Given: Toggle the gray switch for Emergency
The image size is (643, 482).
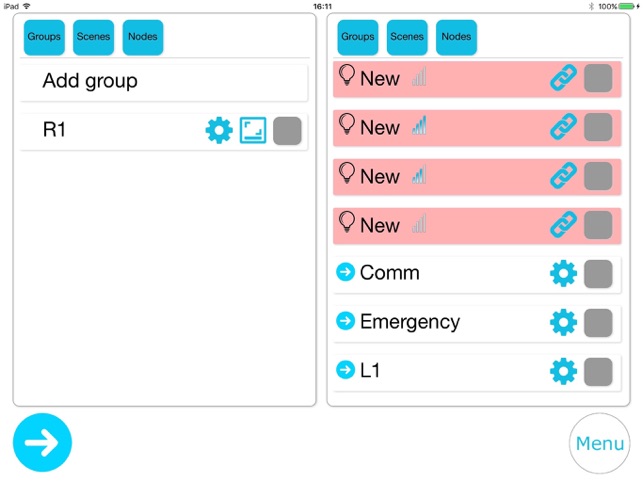Looking at the screenshot, I should 598,322.
